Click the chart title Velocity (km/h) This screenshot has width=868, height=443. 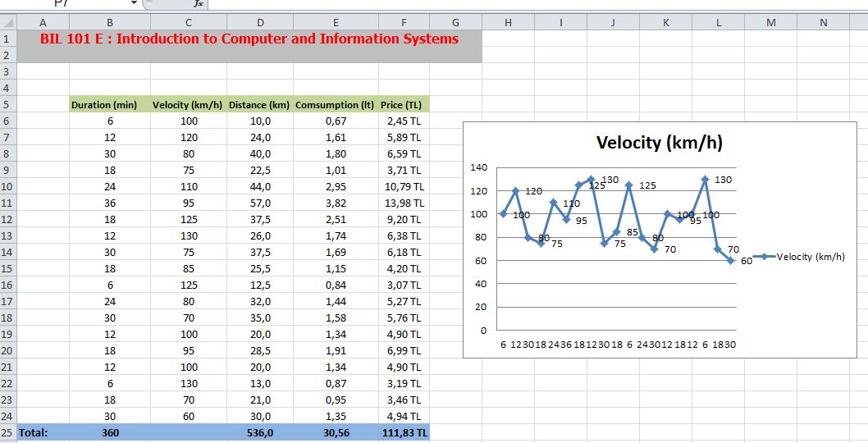(660, 143)
